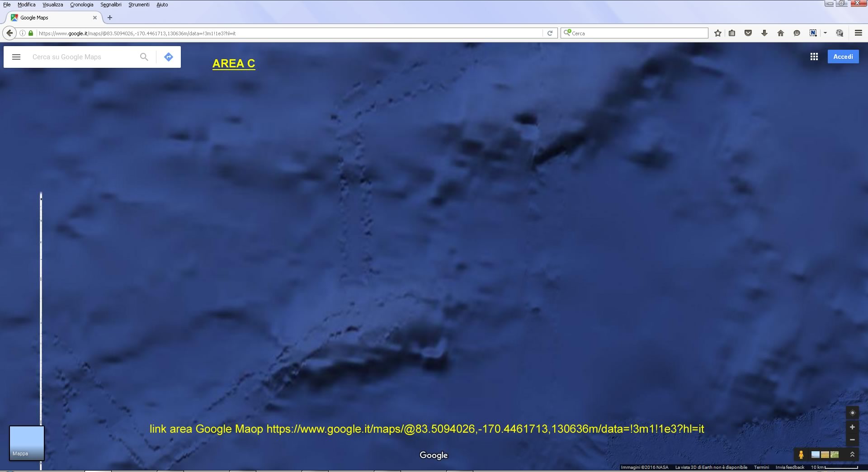This screenshot has width=868, height=472.
Task: Open the Termini link
Action: [761, 467]
